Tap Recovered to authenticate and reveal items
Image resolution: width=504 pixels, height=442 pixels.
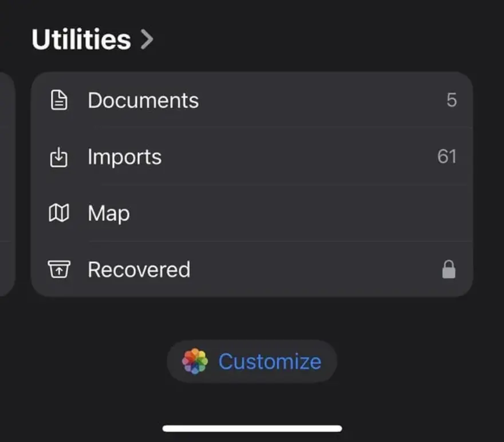[139, 269]
